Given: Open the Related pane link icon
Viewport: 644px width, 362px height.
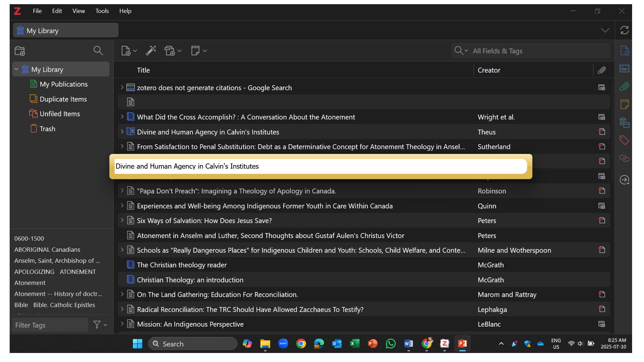Looking at the screenshot, I should pyautogui.click(x=624, y=158).
